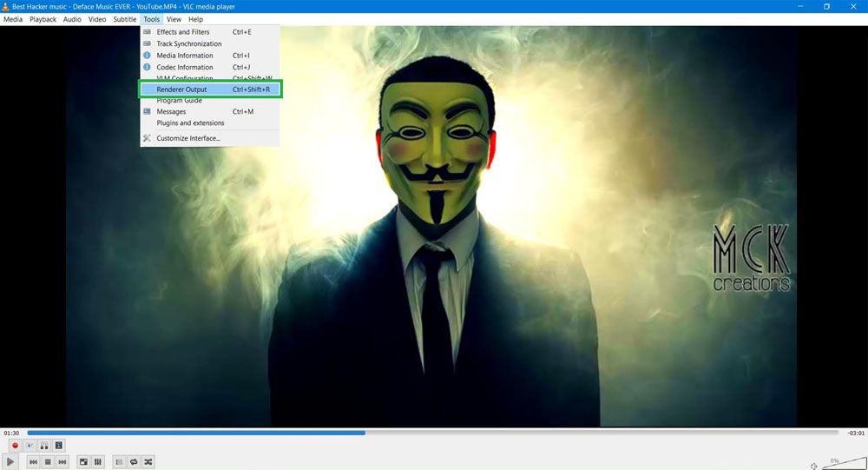
Task: Open Plugins and extensions
Action: pos(210,123)
